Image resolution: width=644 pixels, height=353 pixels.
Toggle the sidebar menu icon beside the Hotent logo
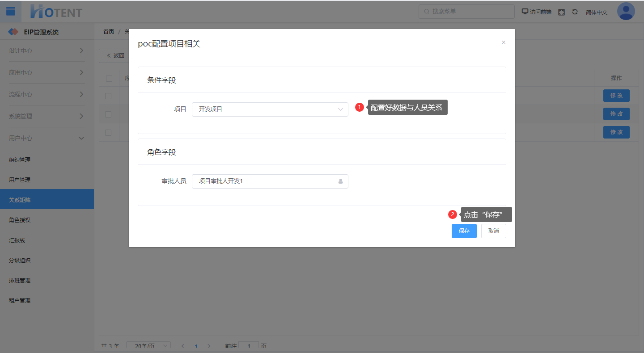(x=10, y=12)
